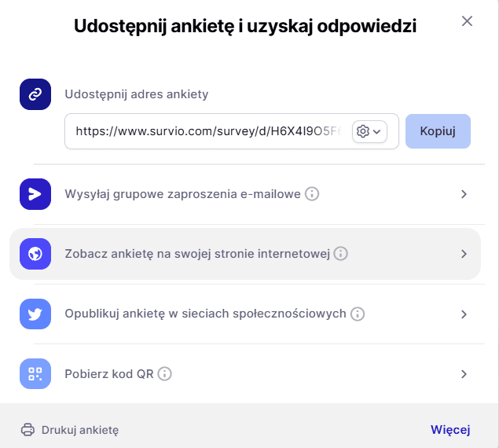Screen dimensions: 499x448
Task: Show info tooltip for social networks option
Action: coord(358,314)
